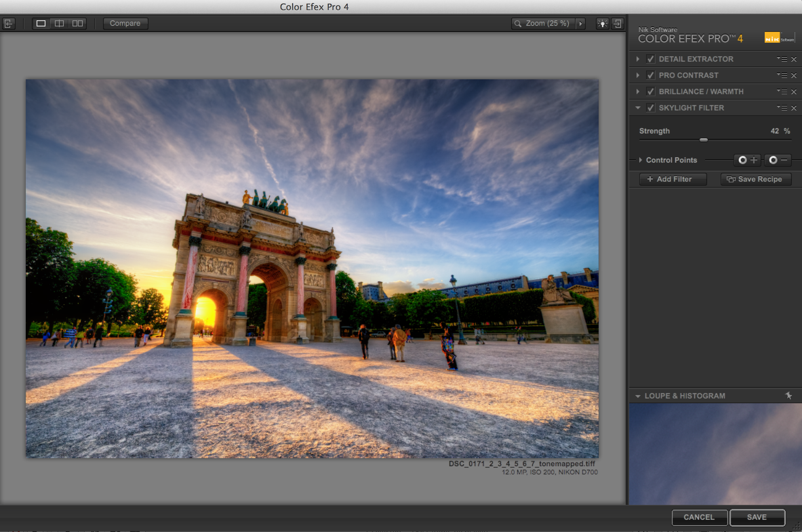Click the Zoom magnifier icon

click(518, 23)
